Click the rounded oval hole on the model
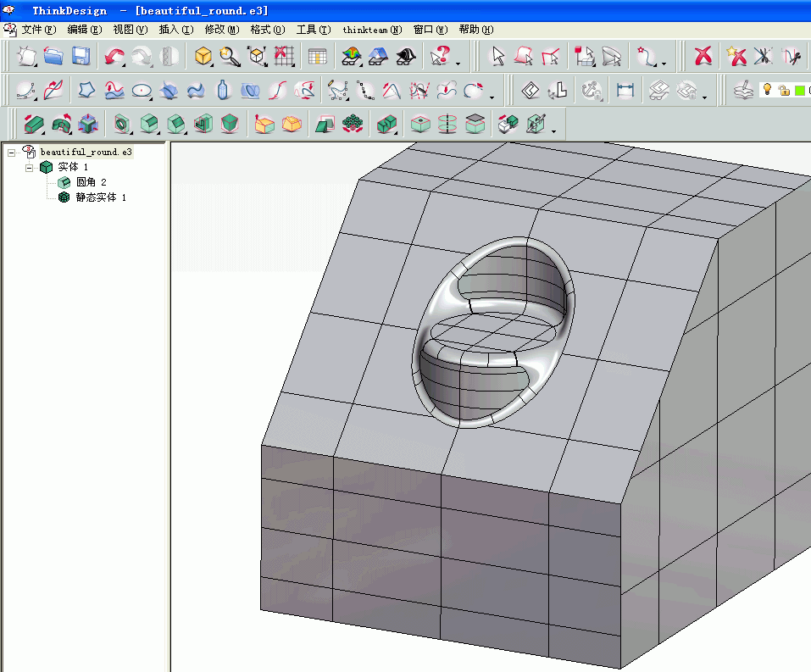Image resolution: width=811 pixels, height=672 pixels. 493,332
